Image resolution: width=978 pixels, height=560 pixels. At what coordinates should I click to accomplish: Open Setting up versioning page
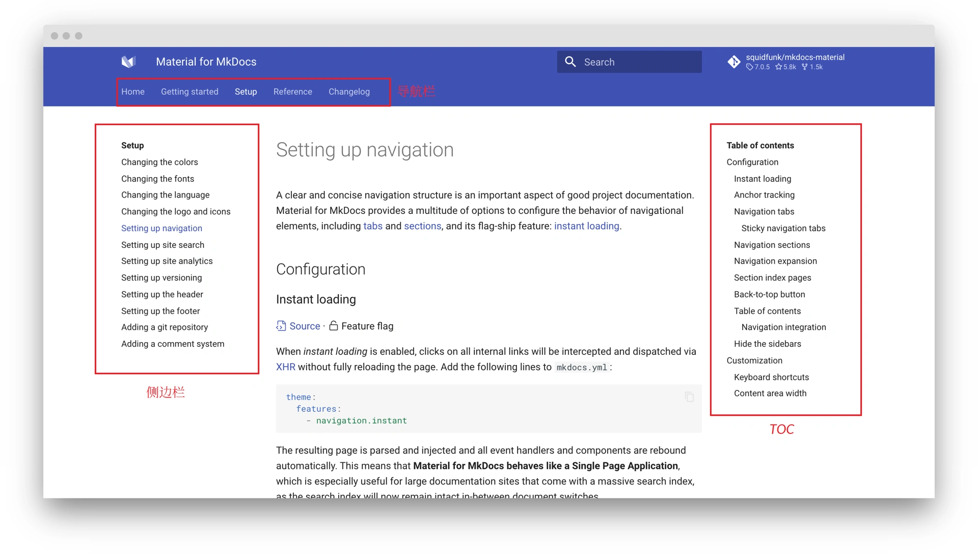click(161, 277)
